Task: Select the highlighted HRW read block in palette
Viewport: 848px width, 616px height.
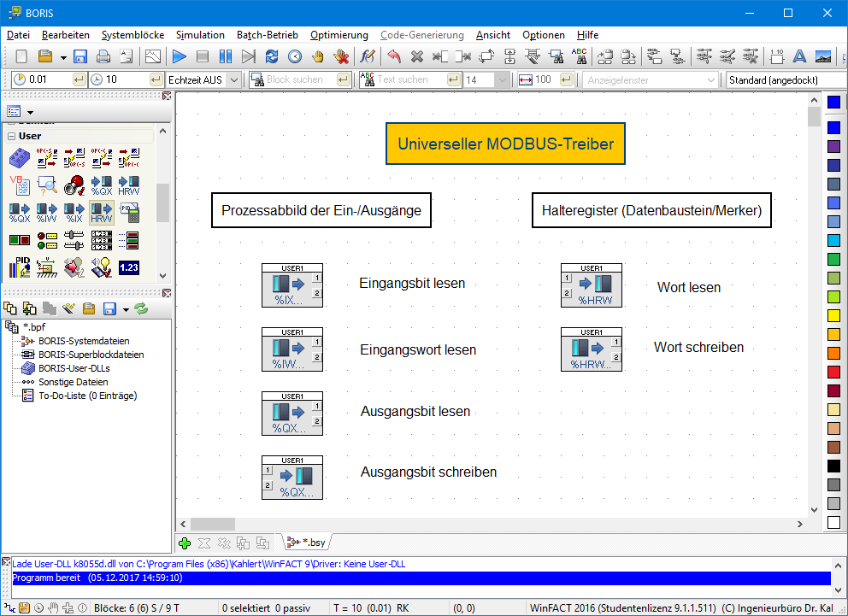Action: (x=102, y=213)
